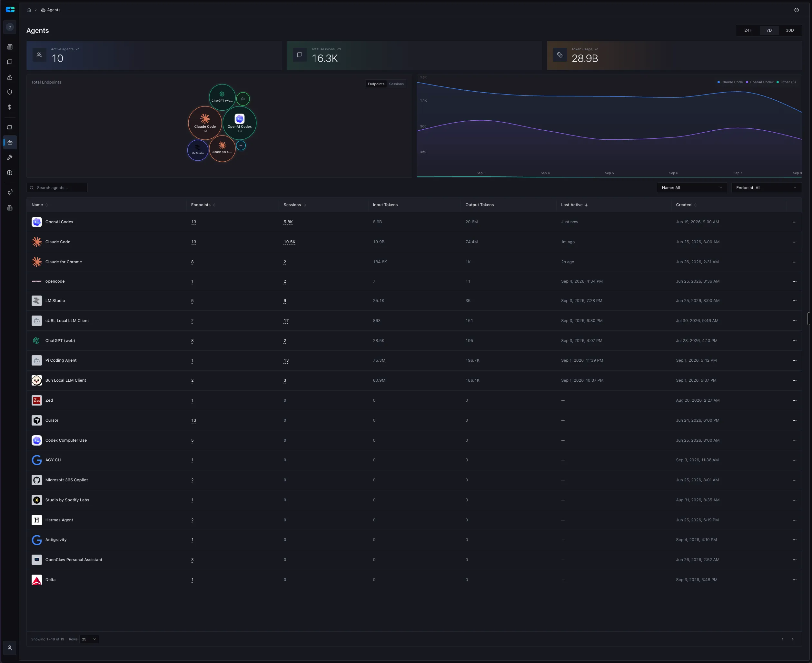The height and width of the screenshot is (663, 812).
Task: Click the OpenClaw Personal Assistant name
Action: coord(74,560)
